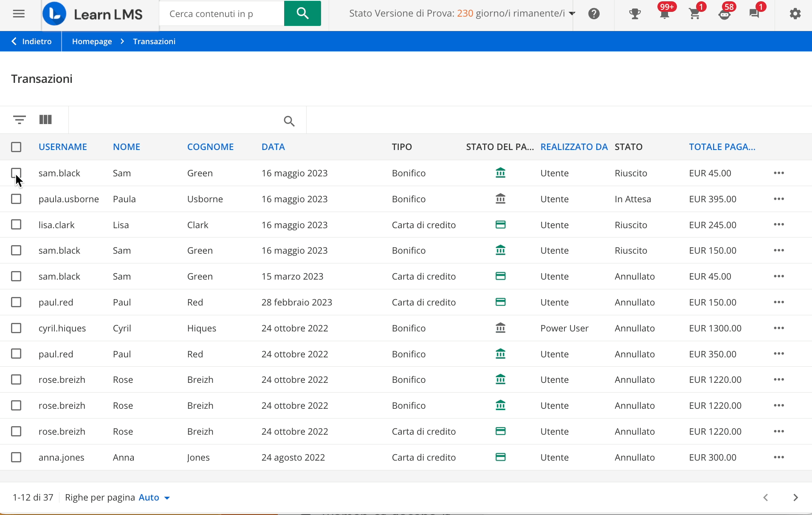Image resolution: width=812 pixels, height=515 pixels.
Task: Click bank icon in cyril.hiques row
Action: pos(501,328)
